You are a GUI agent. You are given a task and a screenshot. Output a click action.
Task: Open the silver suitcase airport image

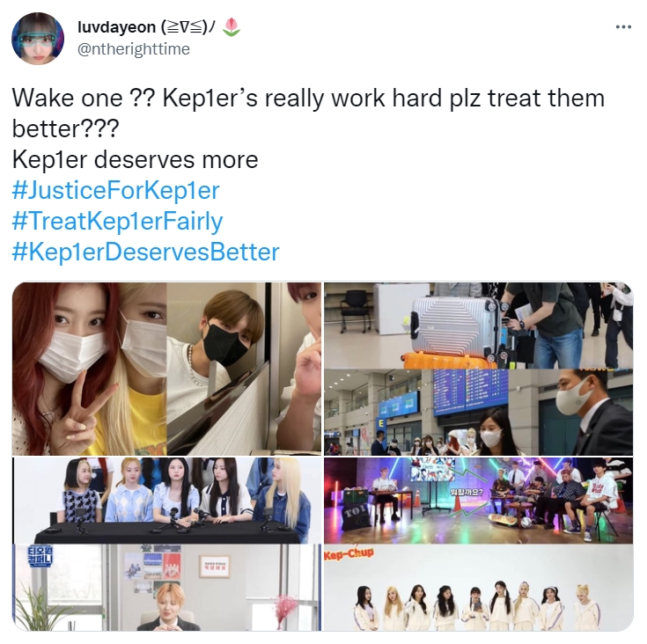tap(478, 326)
